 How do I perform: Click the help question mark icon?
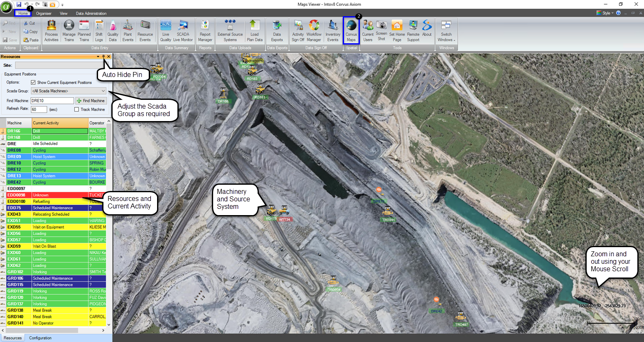pos(618,13)
